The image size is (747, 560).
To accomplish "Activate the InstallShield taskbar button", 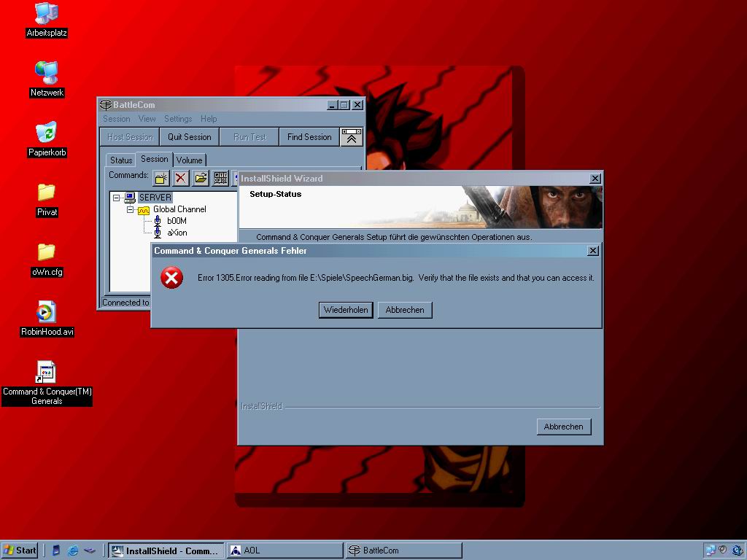I will point(166,551).
